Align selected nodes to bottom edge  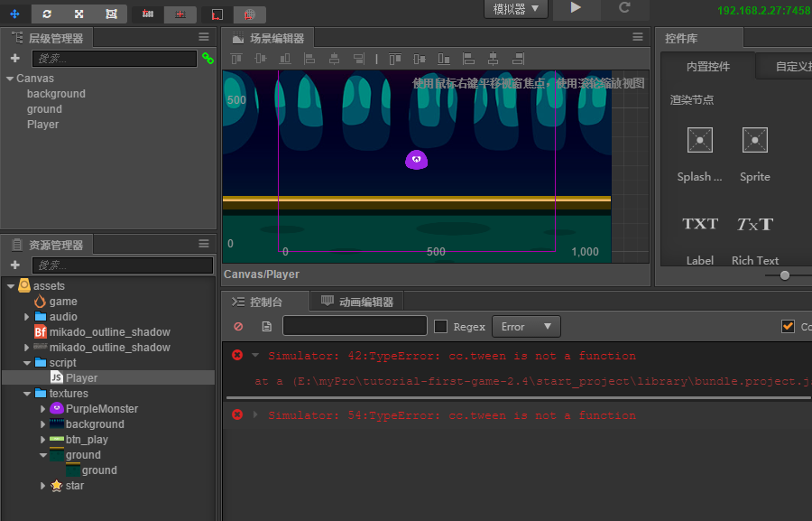pyautogui.click(x=285, y=59)
